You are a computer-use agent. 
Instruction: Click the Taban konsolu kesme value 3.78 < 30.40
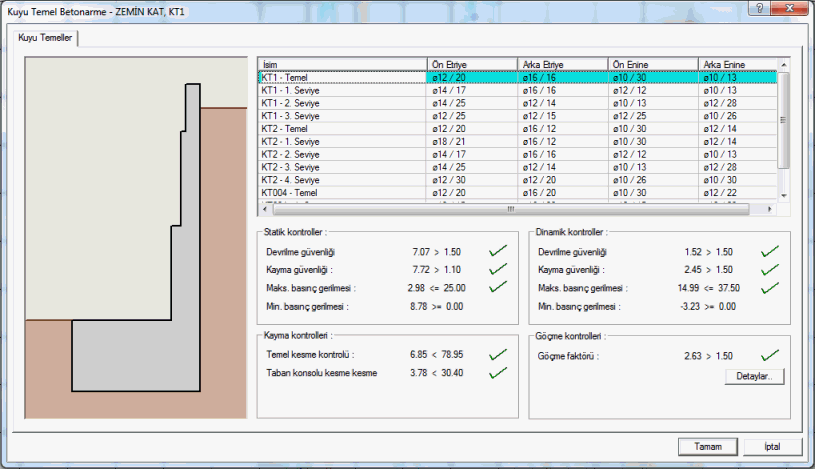coord(437,373)
